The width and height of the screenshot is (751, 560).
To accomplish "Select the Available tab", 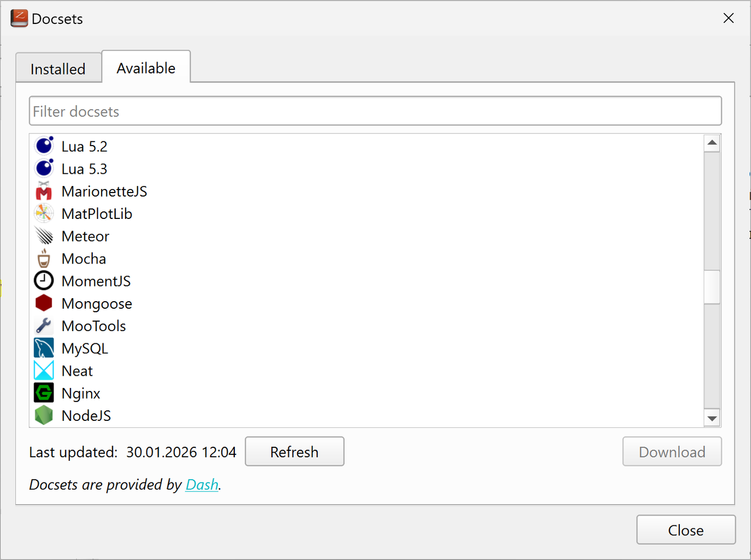I will click(146, 68).
